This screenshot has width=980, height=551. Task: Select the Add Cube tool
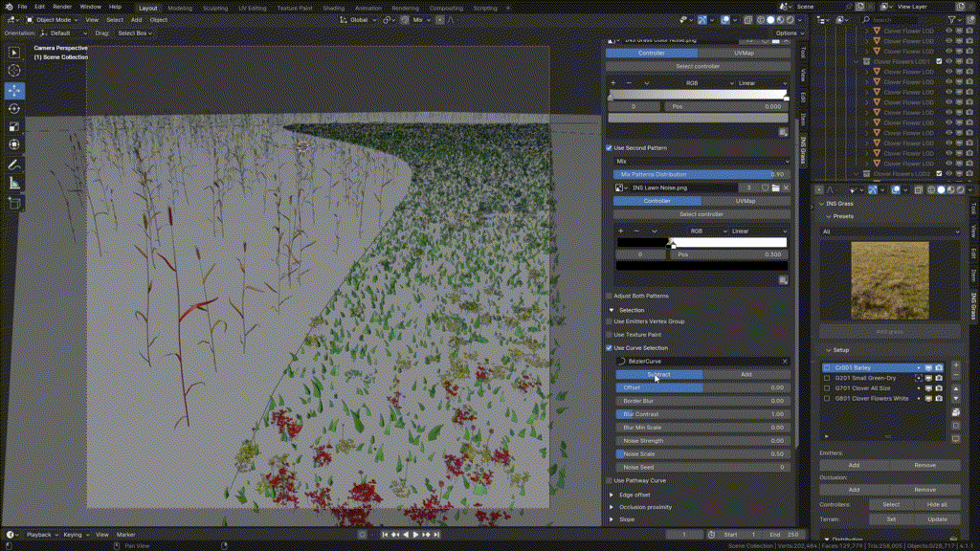coord(14,204)
